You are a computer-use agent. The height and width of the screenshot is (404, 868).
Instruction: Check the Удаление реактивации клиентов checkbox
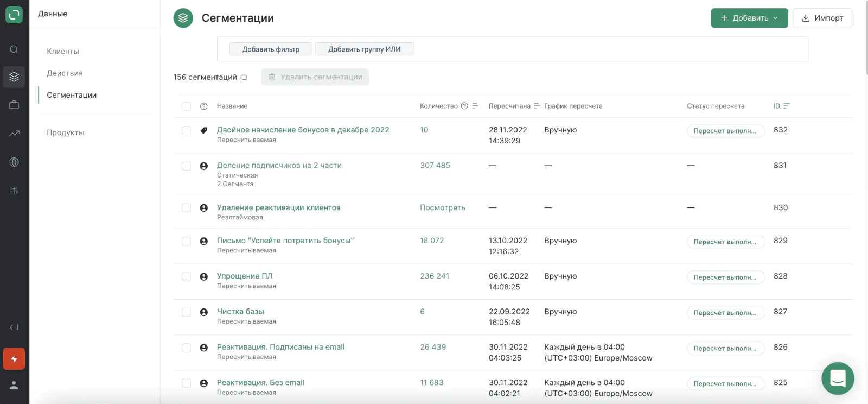point(187,208)
